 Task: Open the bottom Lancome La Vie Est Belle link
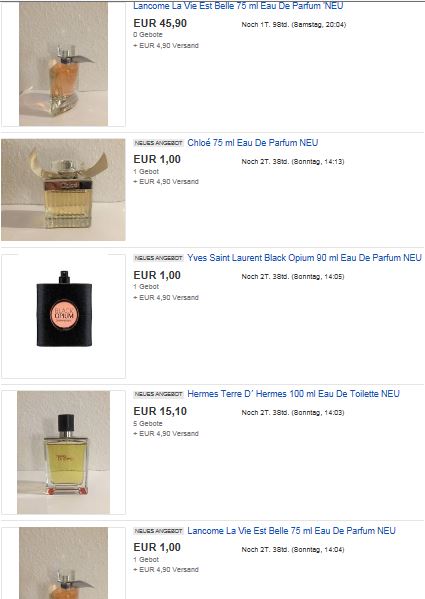click(x=291, y=531)
